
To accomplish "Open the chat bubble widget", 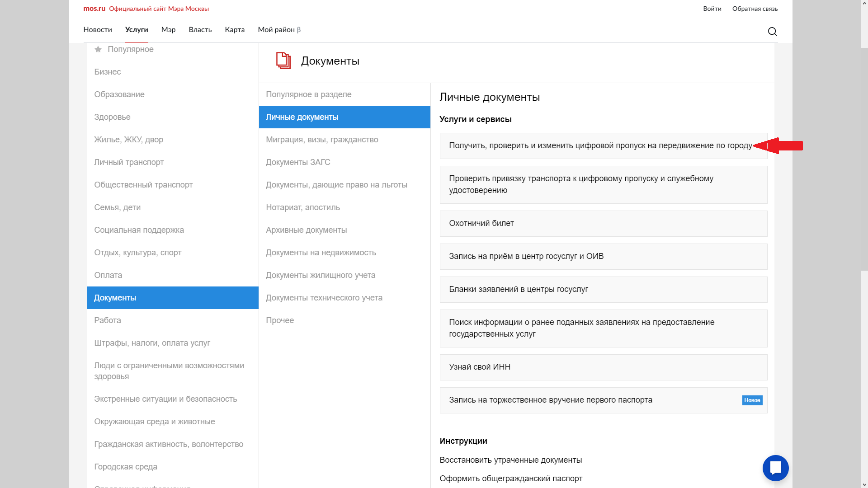I will tap(775, 468).
